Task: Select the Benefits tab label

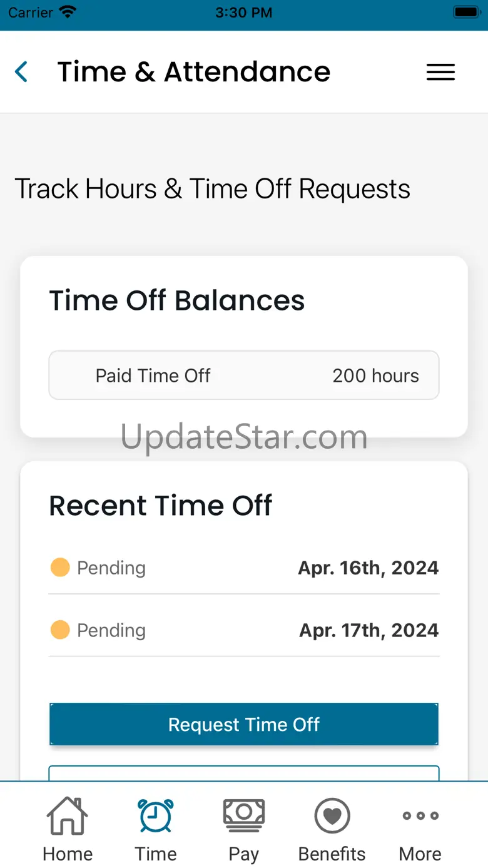Action: [332, 854]
